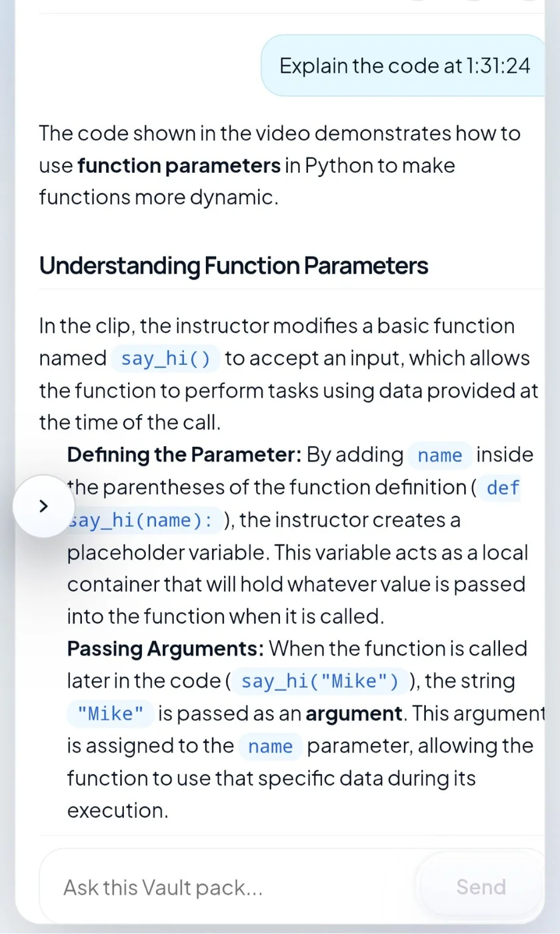Click the say_hi("Mike") code snippet
Image resolution: width=560 pixels, height=934 pixels.
pos(319,681)
